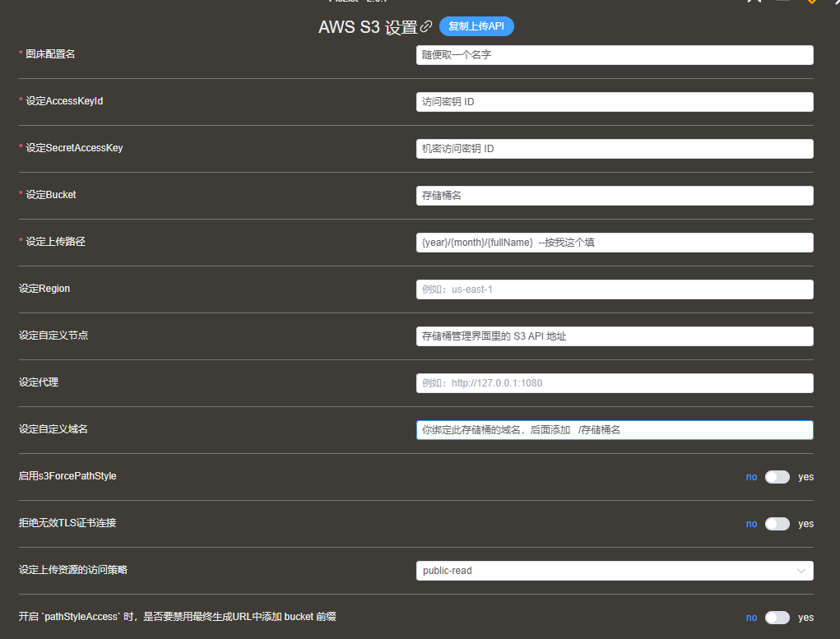Click the 启用s3ForcePathStyle label
This screenshot has width=840, height=639.
coord(67,476)
